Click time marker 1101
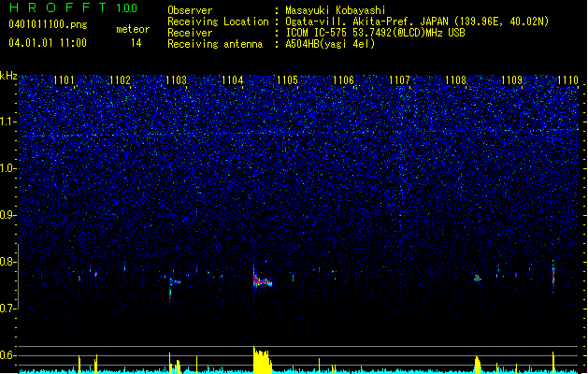588x374 pixels. (64, 80)
